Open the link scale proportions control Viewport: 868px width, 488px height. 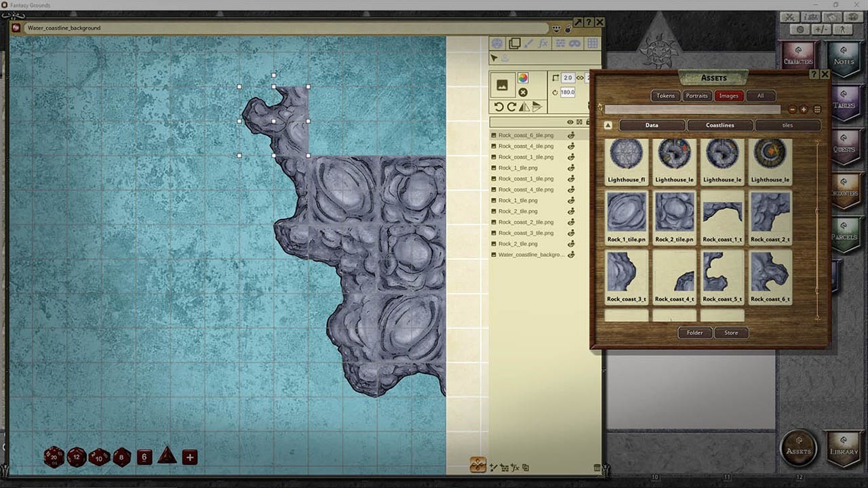click(579, 77)
